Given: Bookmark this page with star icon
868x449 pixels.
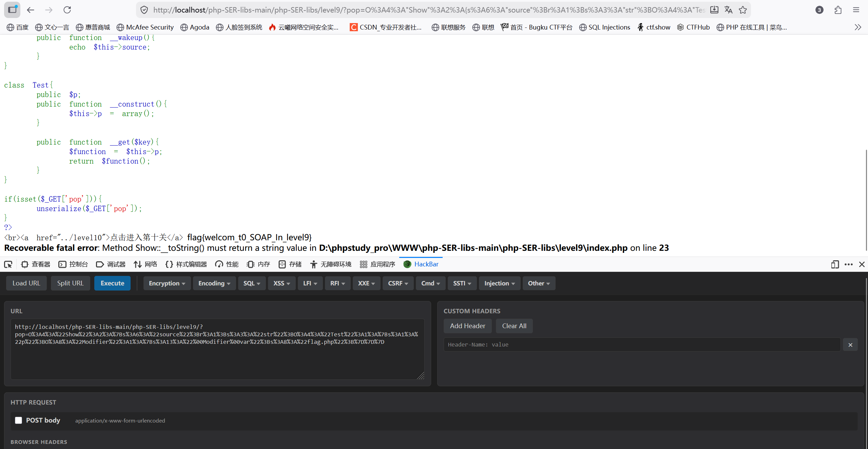Looking at the screenshot, I should click(743, 10).
